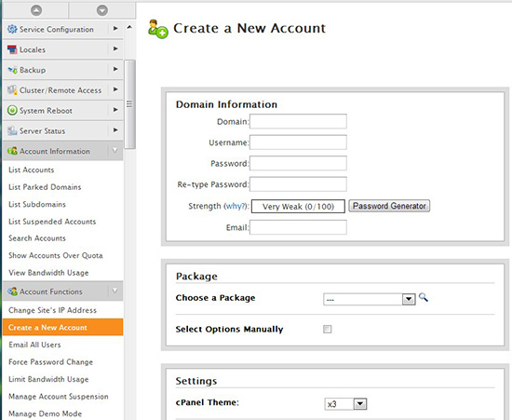Click the sidebar scrollbar up arrow
Viewport: 512px width, 420px height.
point(129,27)
